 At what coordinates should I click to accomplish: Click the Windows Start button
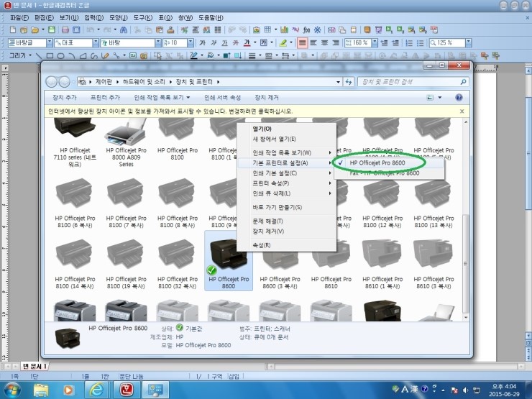[14, 389]
